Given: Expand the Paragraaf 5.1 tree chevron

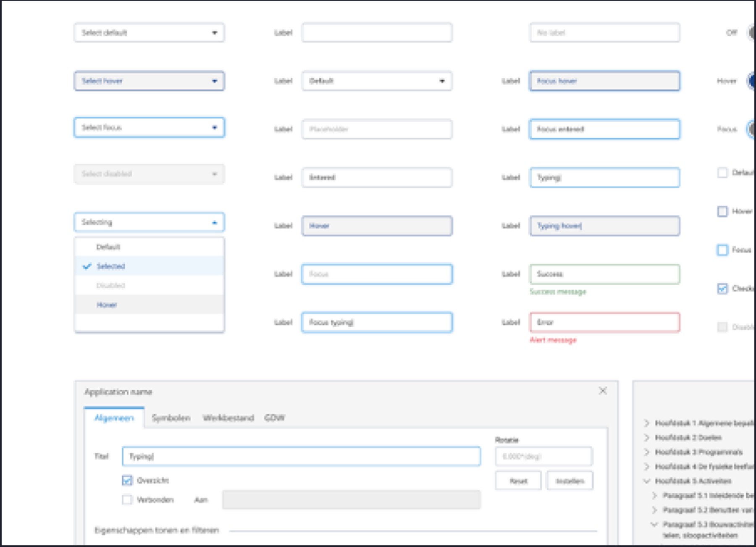Looking at the screenshot, I should (654, 496).
